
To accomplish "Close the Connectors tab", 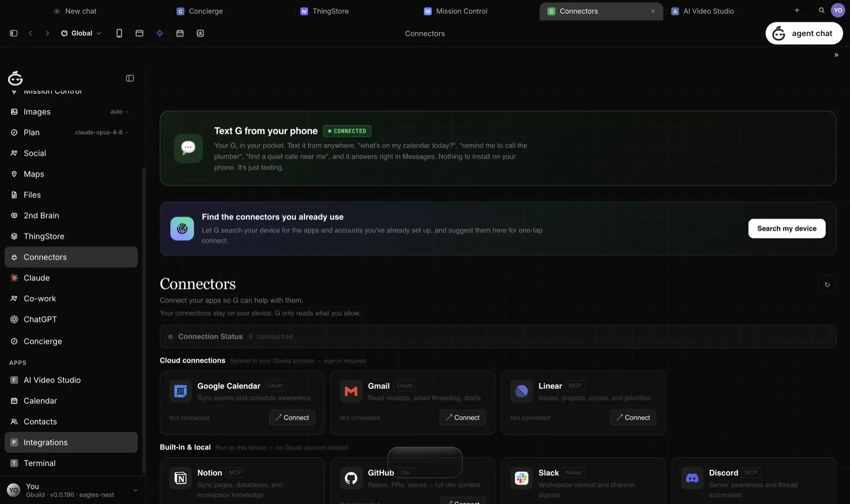I will [653, 11].
